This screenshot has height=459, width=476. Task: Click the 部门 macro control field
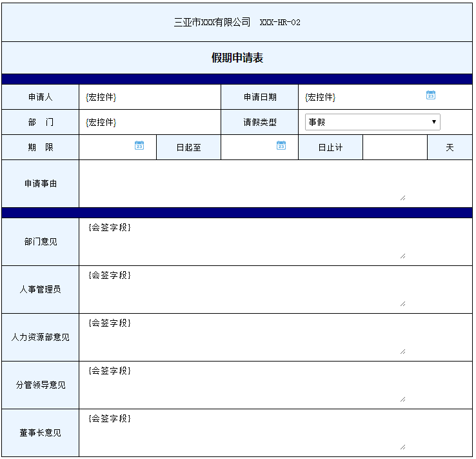click(x=101, y=122)
